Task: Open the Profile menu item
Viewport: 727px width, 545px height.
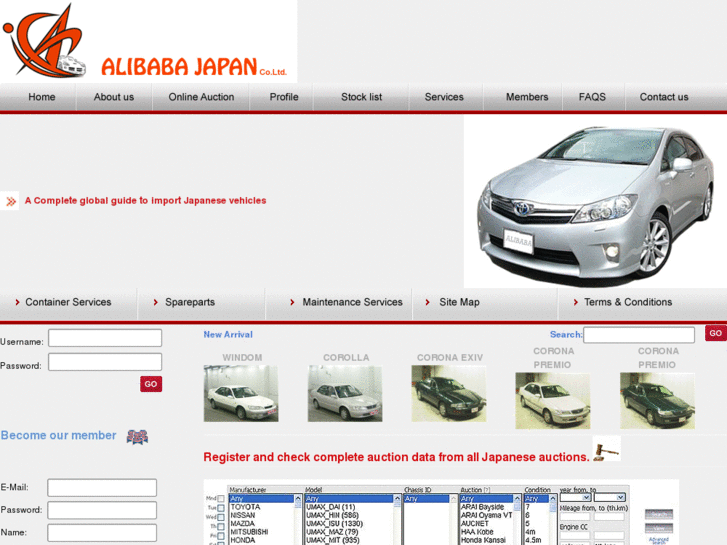Action: click(x=284, y=97)
